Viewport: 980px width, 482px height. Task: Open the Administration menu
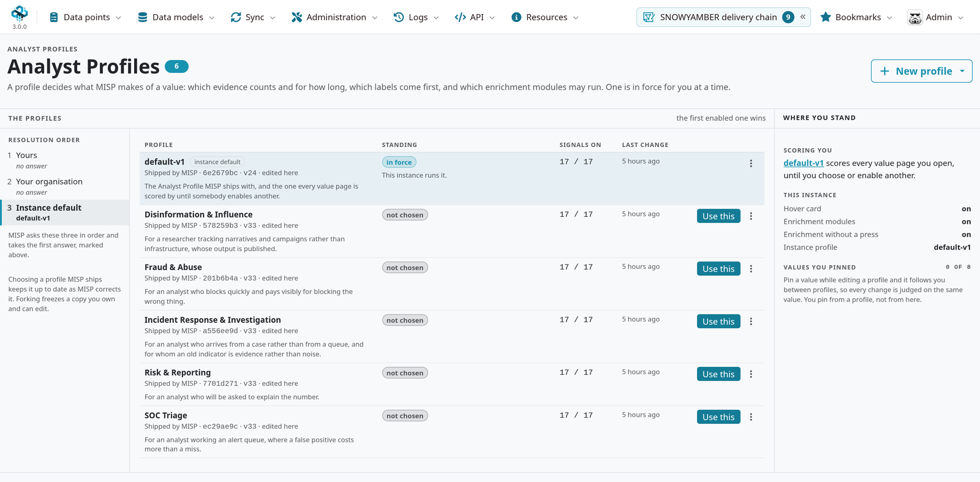(334, 17)
